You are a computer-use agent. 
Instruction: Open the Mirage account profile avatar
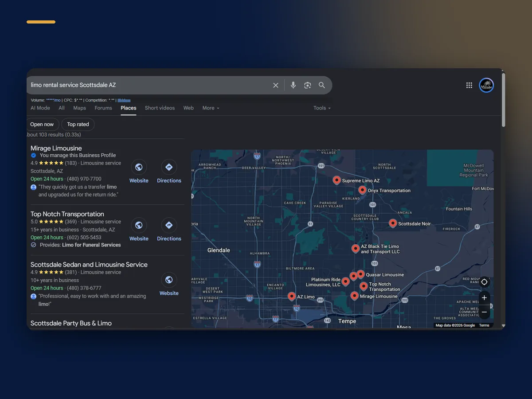click(486, 86)
